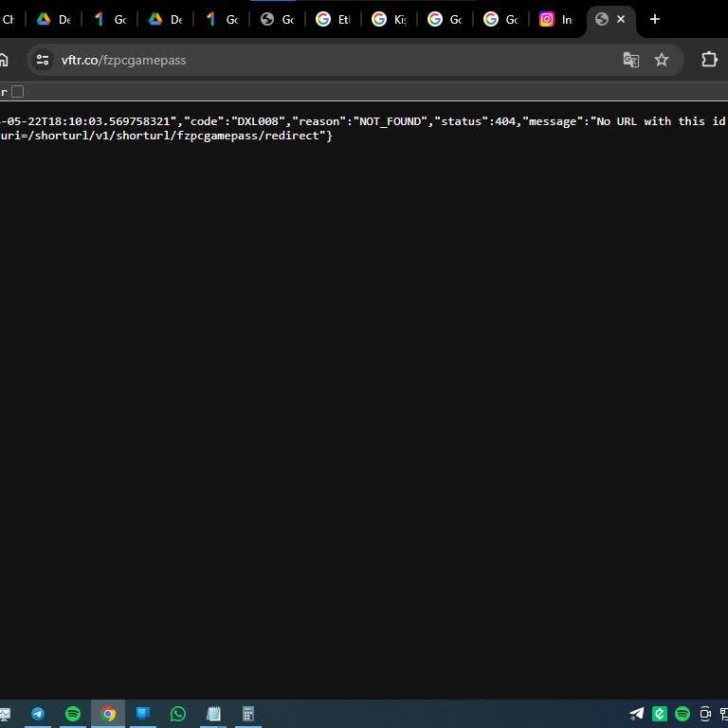728x728 pixels.
Task: Open a new tab with plus button
Action: pos(654,19)
